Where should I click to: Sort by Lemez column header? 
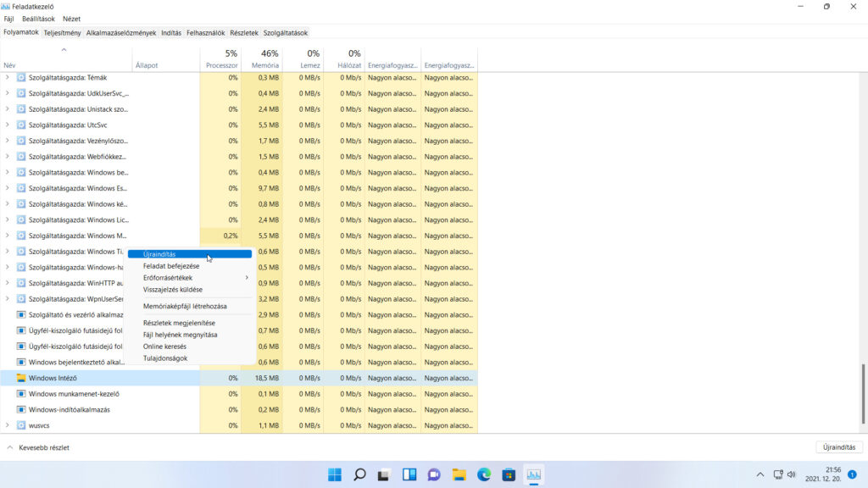[303, 59]
